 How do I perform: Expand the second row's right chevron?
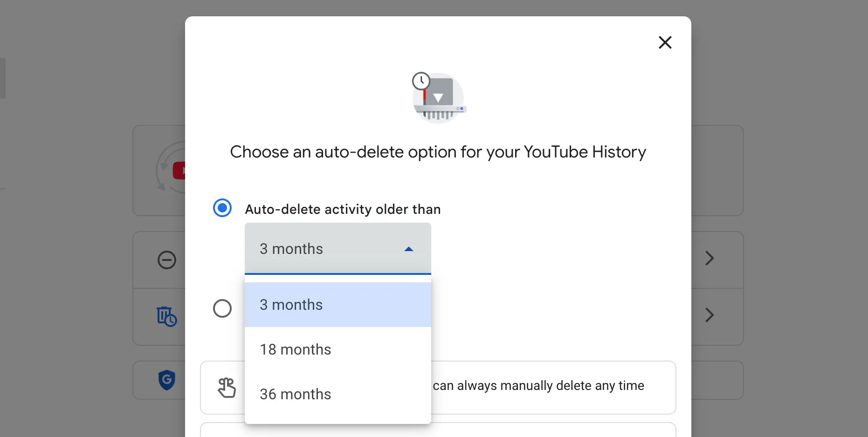point(709,315)
